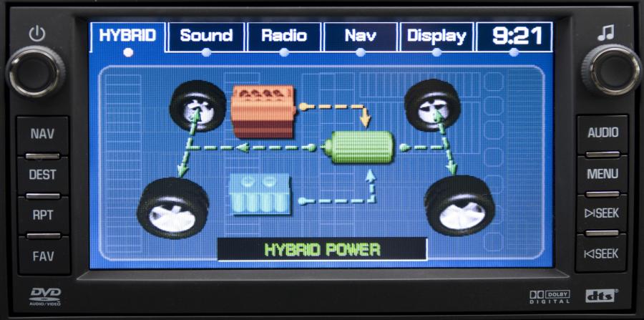This screenshot has width=644, height=320.
Task: Tap the 9:21 clock tab
Action: [514, 36]
